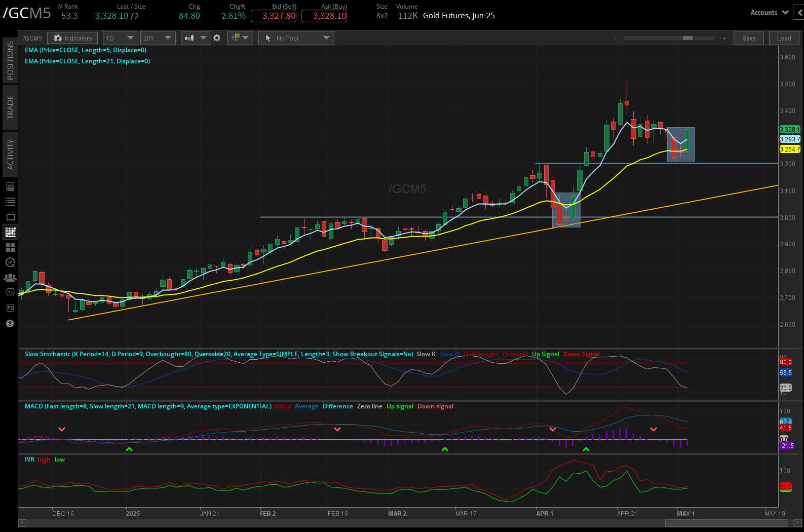The image size is (804, 532).
Task: Click the Bid (Sell) 3,327.80 price box
Action: 274,16
